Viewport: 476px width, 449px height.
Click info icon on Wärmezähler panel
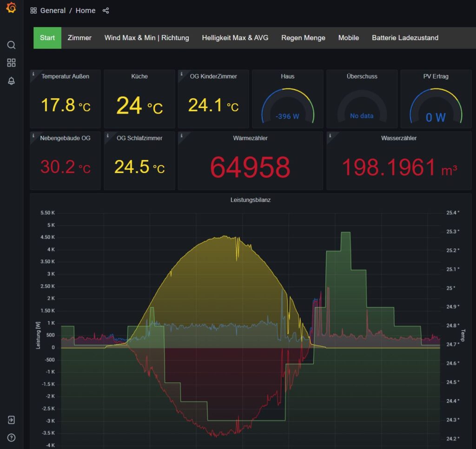[182, 135]
